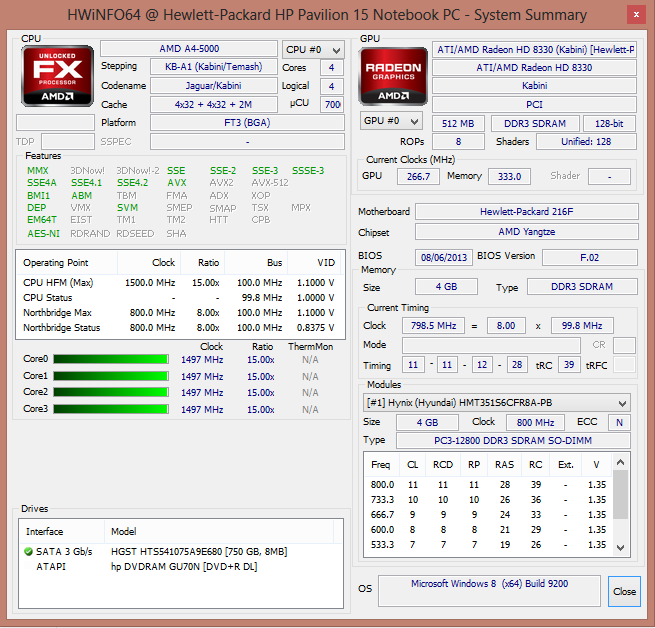Open the GPU #0 selector dropdown
The height and width of the screenshot is (628, 655).
pyautogui.click(x=391, y=121)
